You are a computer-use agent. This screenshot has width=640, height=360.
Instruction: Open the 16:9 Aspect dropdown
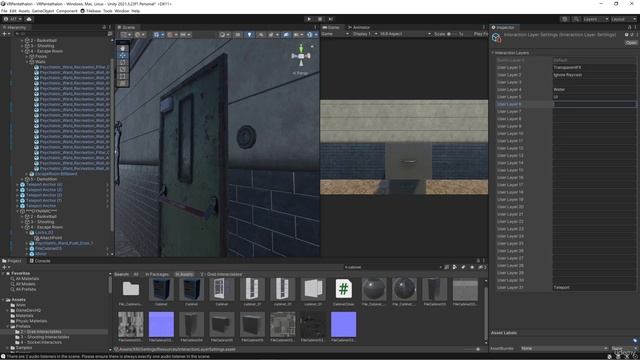coord(405,34)
